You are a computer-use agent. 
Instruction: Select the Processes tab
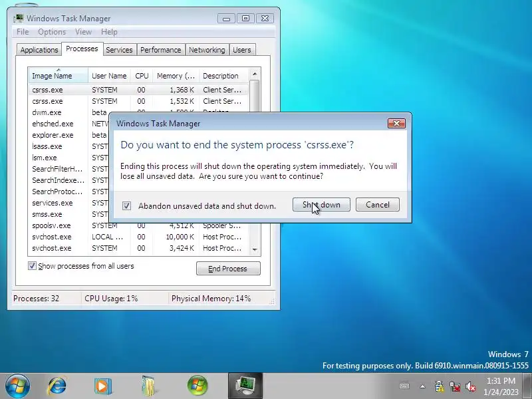point(82,49)
